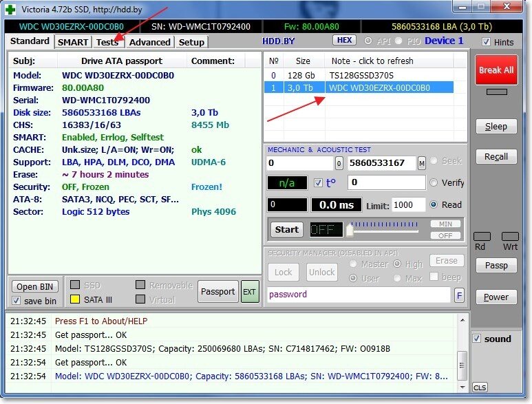Viewport: 532px width, 404px height.
Task: Click the end LBA field 5860533167
Action: [x=381, y=163]
